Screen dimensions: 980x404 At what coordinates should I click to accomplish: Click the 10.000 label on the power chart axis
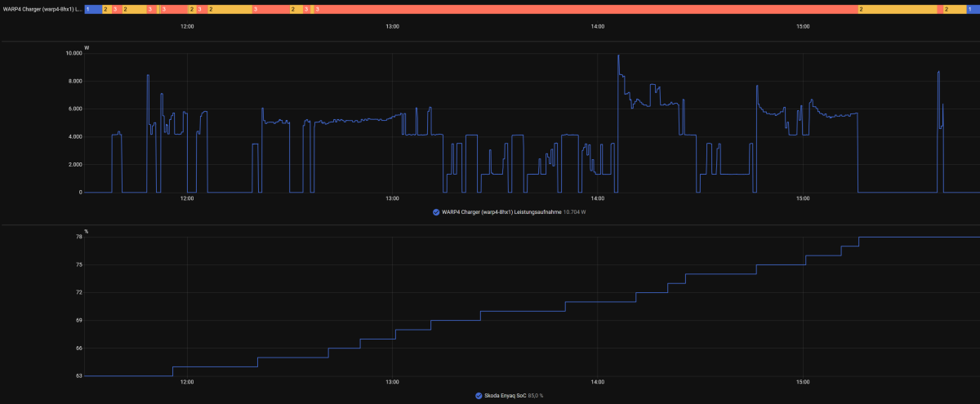click(73, 53)
